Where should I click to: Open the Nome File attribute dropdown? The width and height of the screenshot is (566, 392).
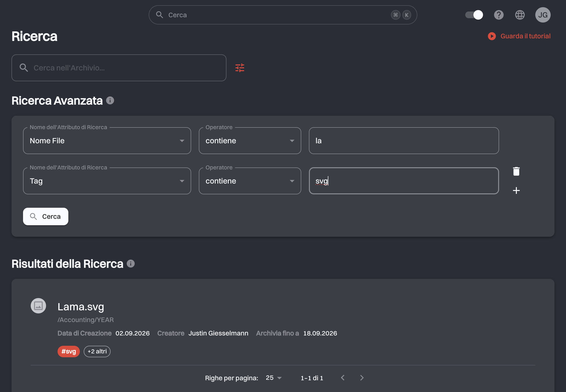pos(107,141)
